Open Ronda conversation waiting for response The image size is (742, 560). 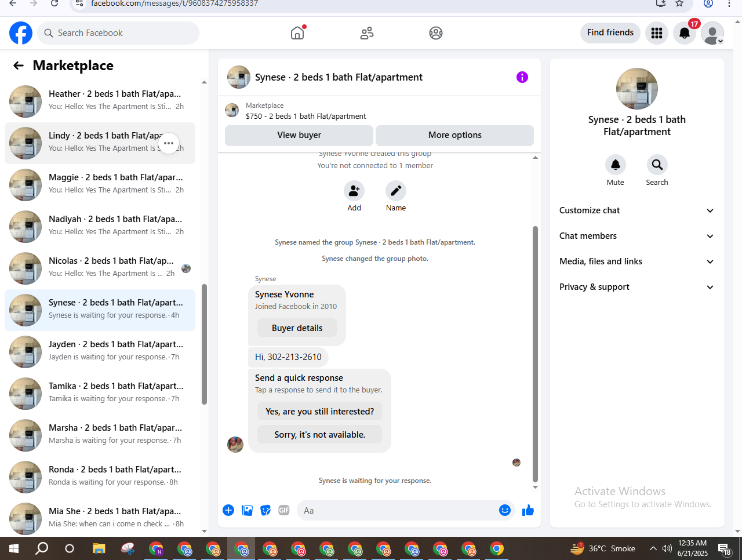tap(100, 477)
